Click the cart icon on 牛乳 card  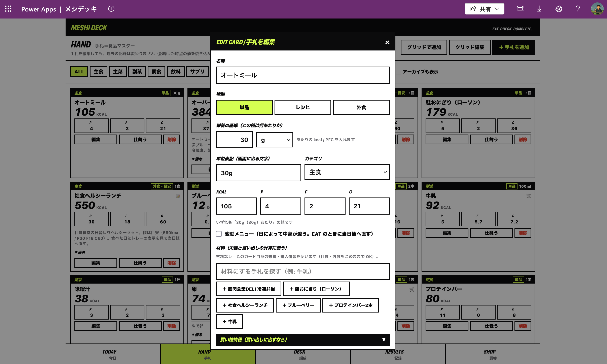tap(529, 196)
